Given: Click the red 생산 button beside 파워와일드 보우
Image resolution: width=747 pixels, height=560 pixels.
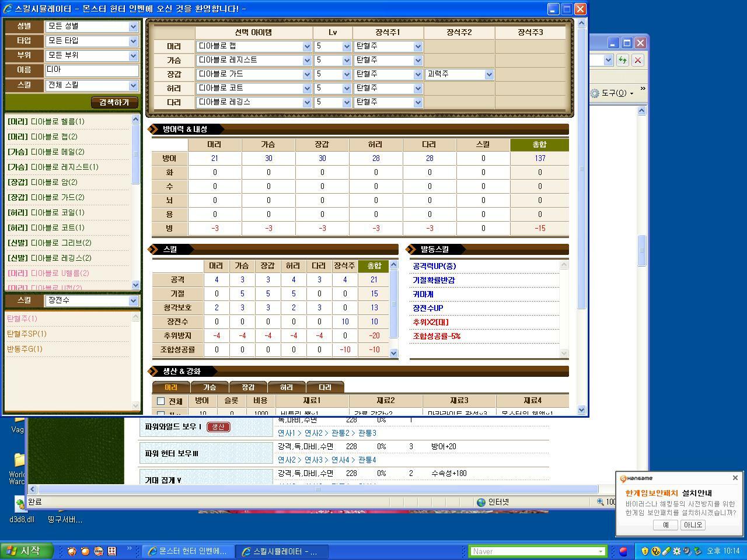Looking at the screenshot, I should (x=218, y=427).
